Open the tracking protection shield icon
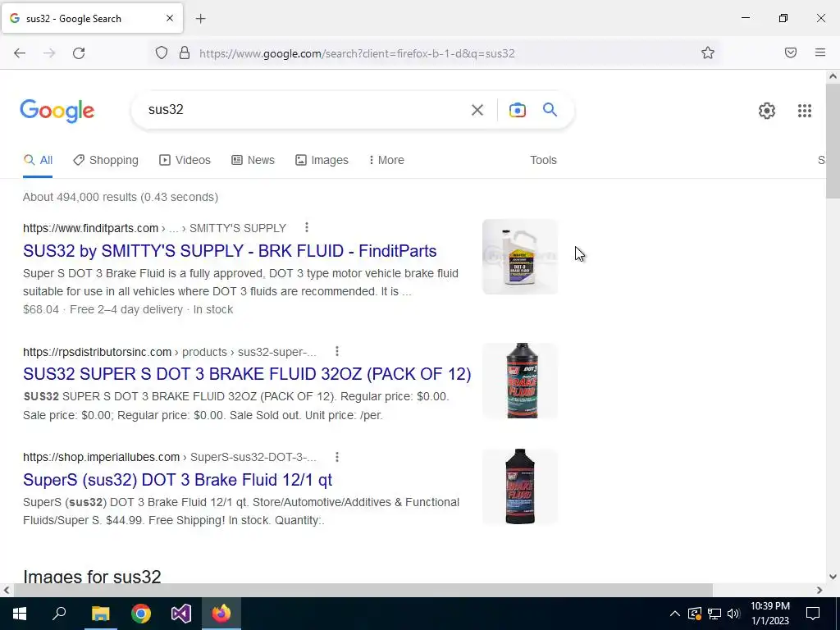Image resolution: width=840 pixels, height=630 pixels. click(162, 53)
